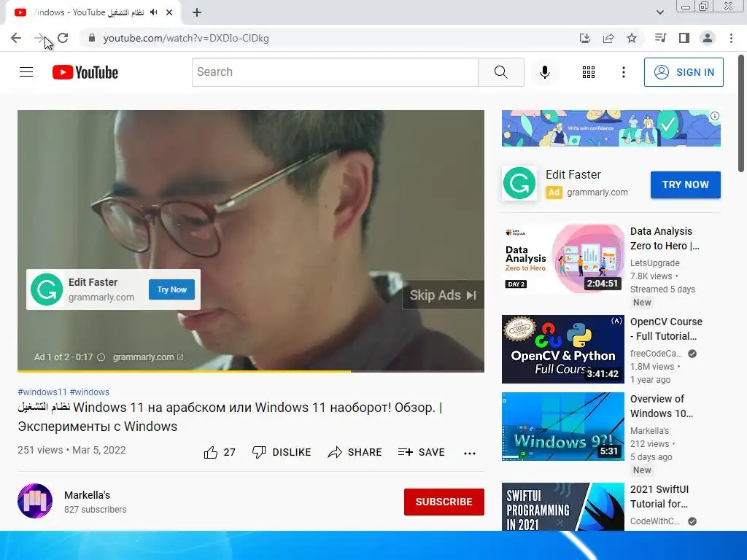Open YouTube apps grid icon
The height and width of the screenshot is (560, 747).
tap(589, 72)
